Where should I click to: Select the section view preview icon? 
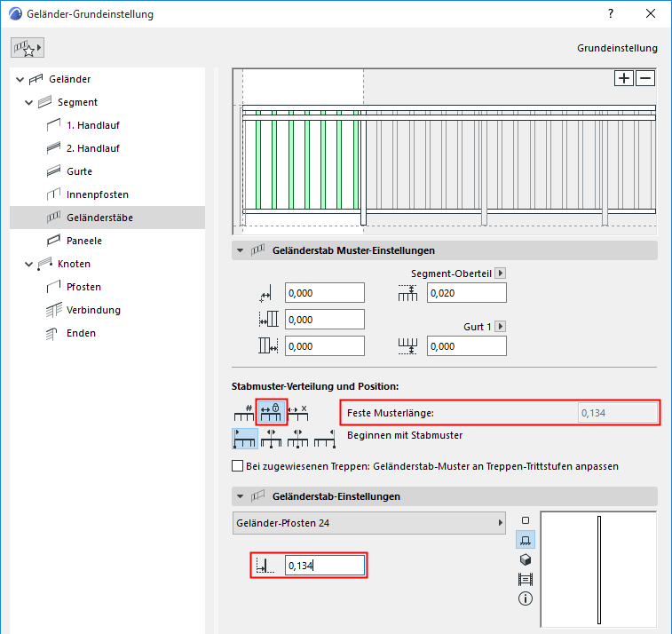pyautogui.click(x=526, y=579)
